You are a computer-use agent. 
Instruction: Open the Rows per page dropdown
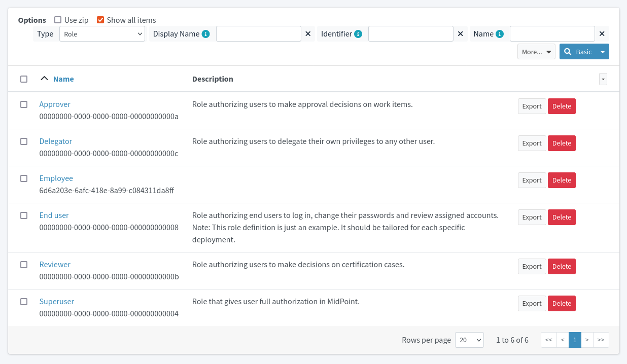click(469, 340)
